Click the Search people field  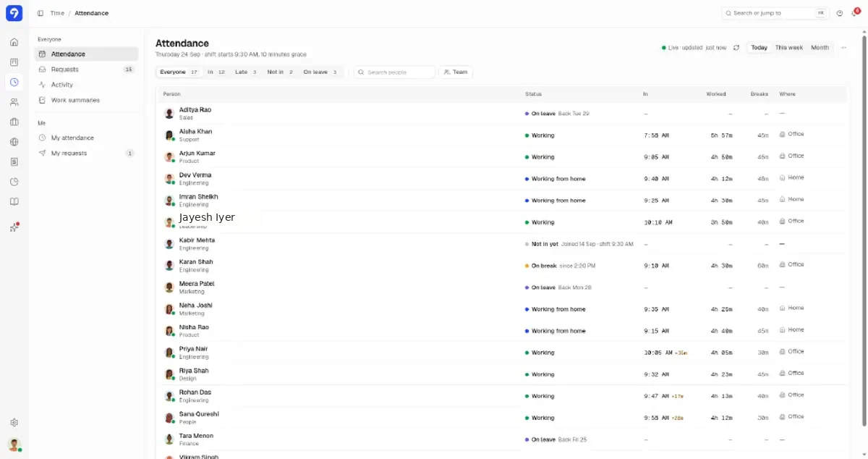coord(395,72)
